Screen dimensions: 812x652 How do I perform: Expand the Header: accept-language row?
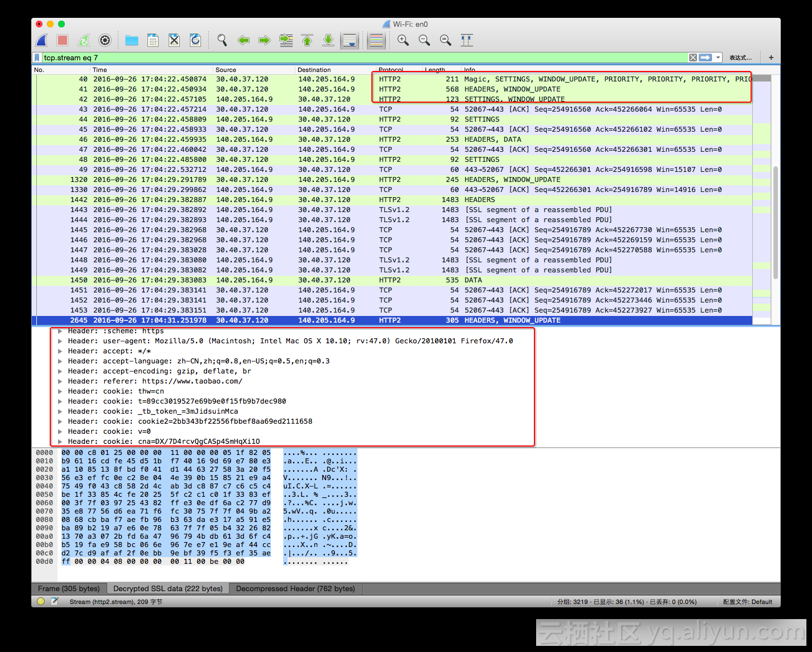[60, 361]
